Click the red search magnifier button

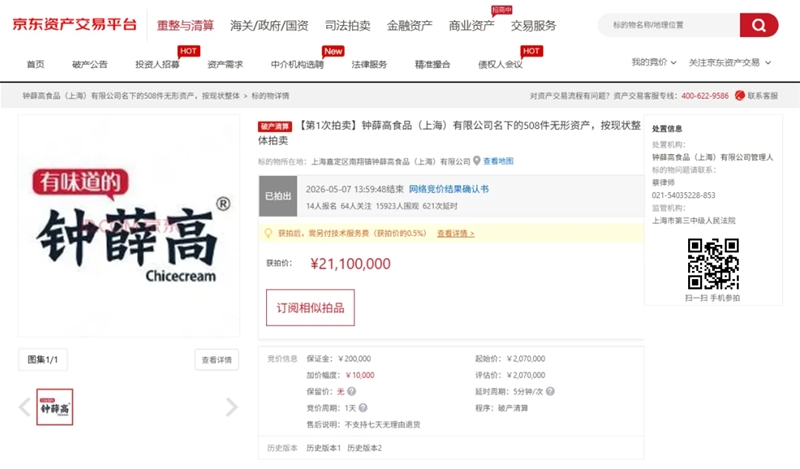[759, 25]
